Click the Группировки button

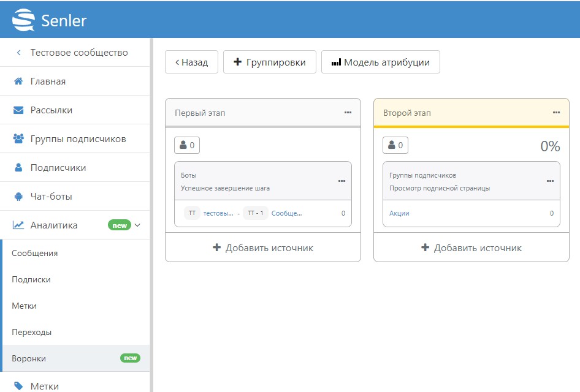pyautogui.click(x=269, y=62)
